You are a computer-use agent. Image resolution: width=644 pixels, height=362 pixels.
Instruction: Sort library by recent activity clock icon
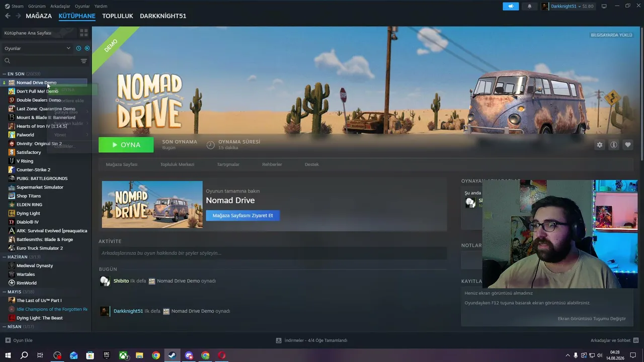coord(78,48)
